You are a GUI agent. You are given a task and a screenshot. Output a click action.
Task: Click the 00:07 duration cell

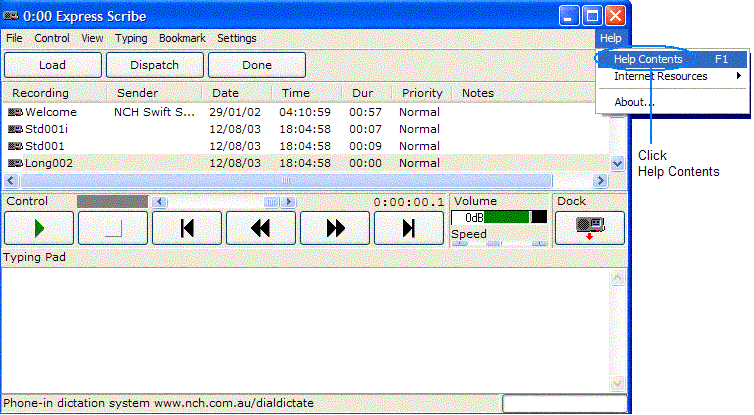365,129
